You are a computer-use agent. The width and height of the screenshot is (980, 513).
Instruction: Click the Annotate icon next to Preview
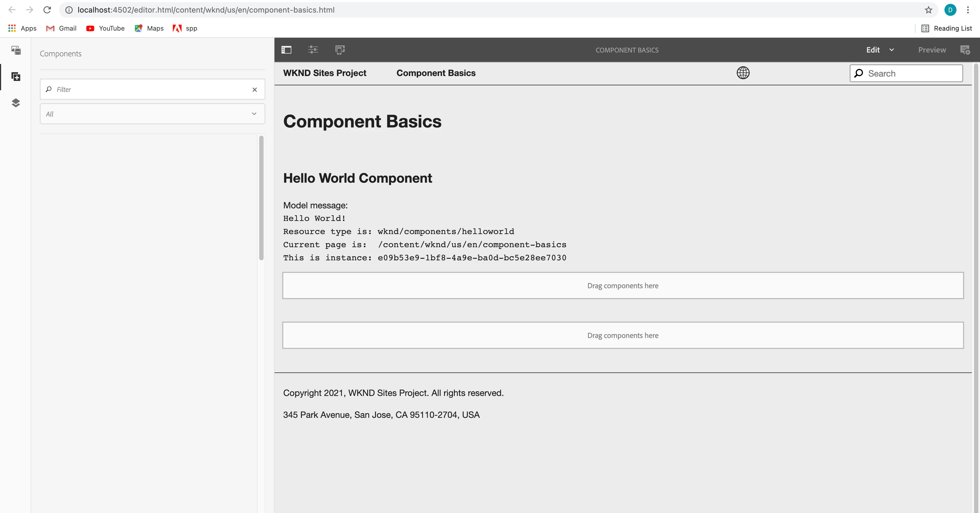965,50
